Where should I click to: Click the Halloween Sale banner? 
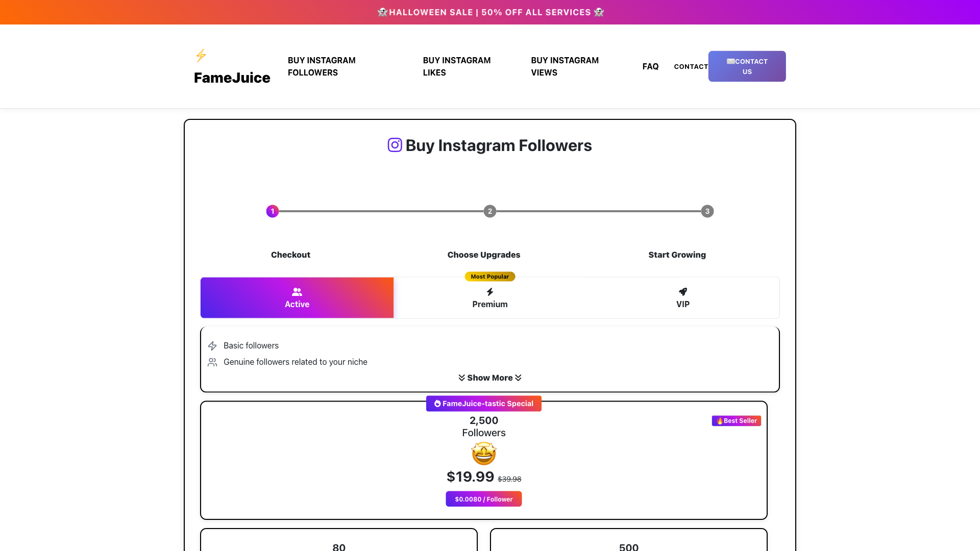(x=490, y=12)
